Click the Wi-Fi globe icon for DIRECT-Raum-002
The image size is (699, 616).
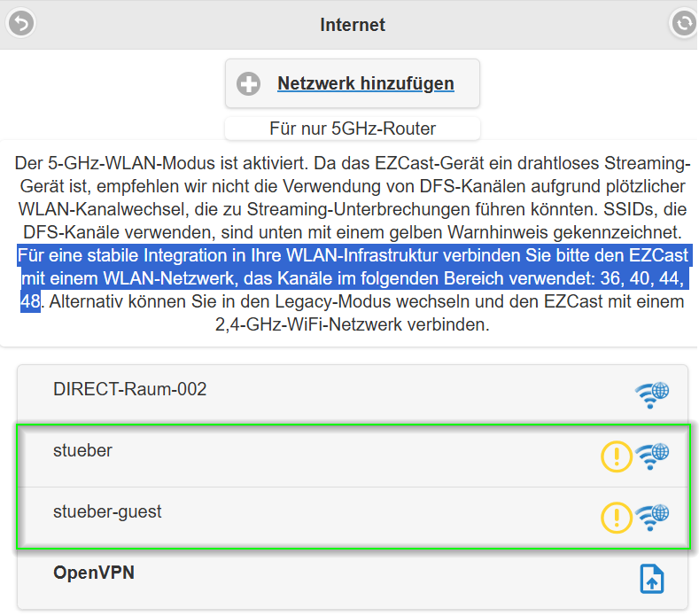coord(652,394)
